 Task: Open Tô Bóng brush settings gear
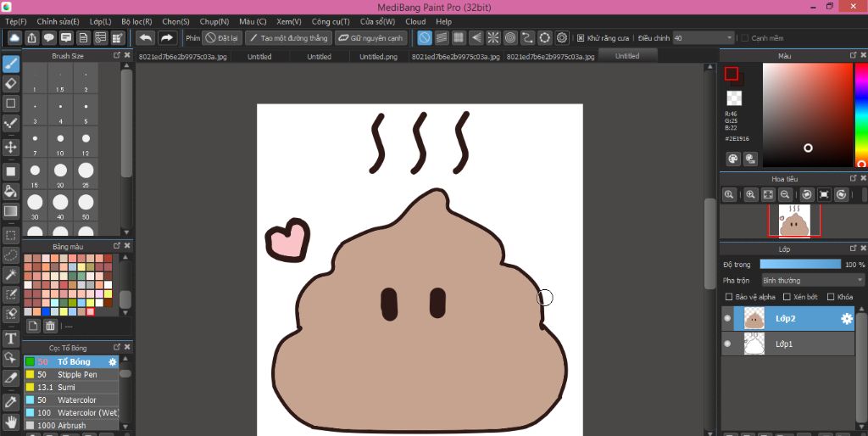point(113,361)
